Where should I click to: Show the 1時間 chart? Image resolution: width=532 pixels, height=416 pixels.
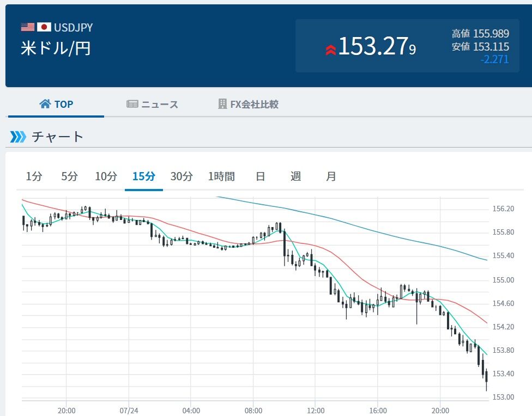[x=221, y=176]
